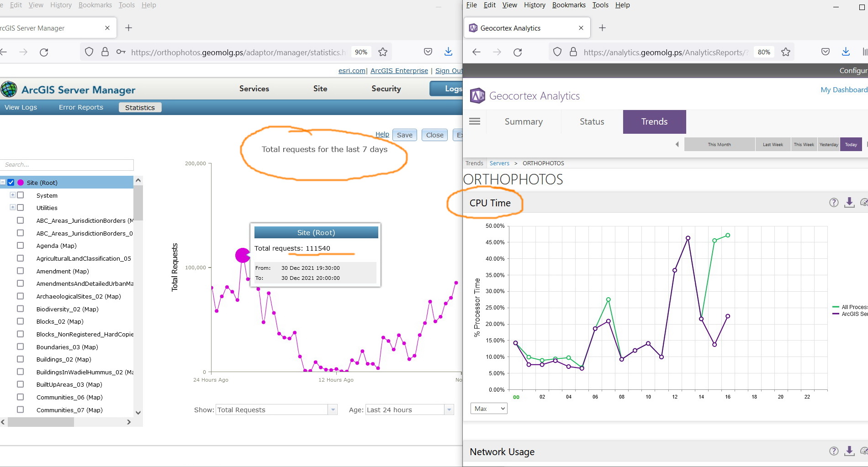The height and width of the screenshot is (467, 868).
Task: Click the Site (Root) magenta color swatch
Action: [21, 183]
